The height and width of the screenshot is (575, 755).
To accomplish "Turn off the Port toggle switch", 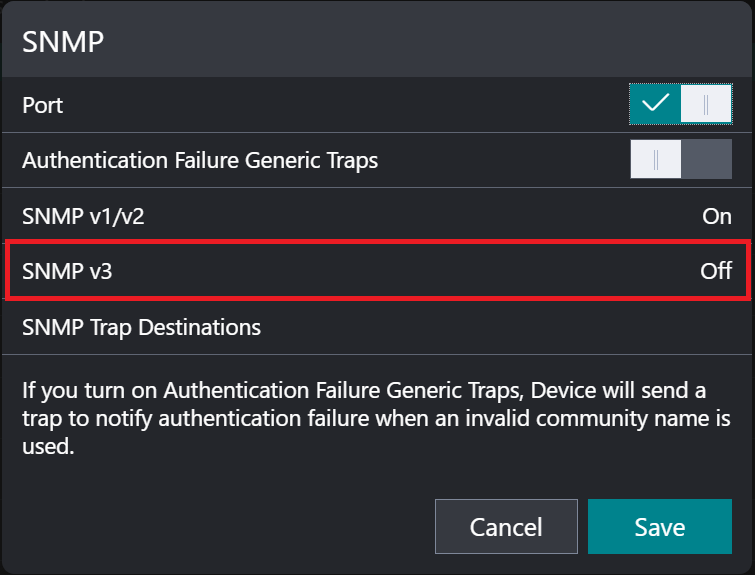I will (x=680, y=104).
